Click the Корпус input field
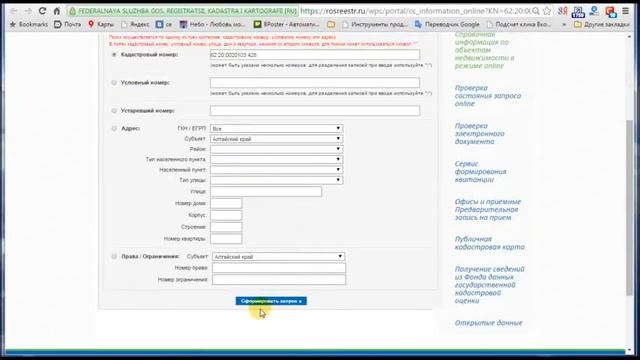 226,215
